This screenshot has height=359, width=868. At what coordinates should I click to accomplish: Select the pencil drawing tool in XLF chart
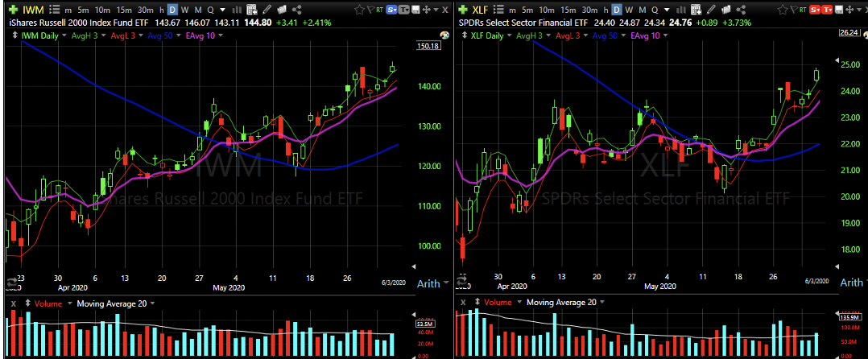(x=711, y=10)
